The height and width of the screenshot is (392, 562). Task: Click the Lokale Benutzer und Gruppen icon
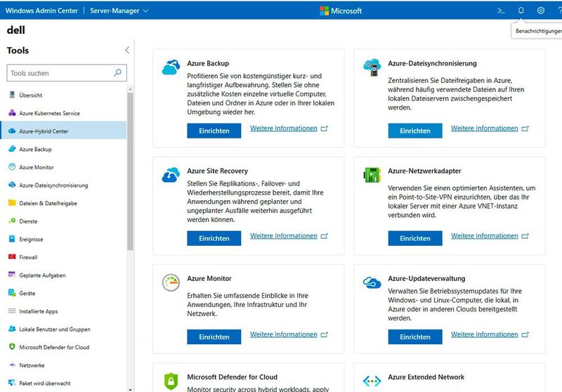(x=12, y=329)
